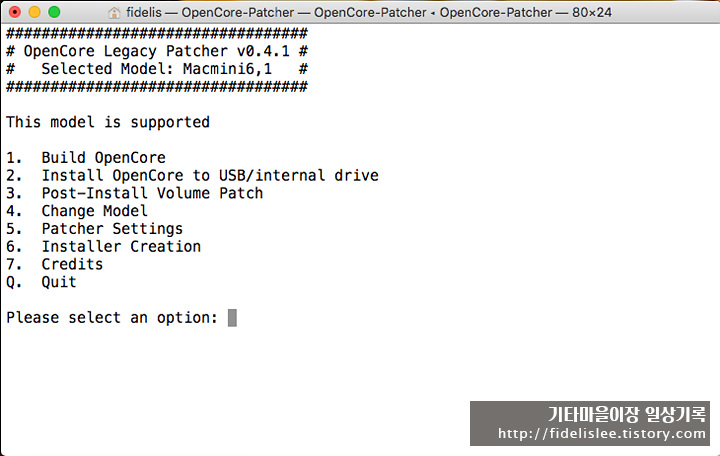Image resolution: width=720 pixels, height=456 pixels.
Task: Click 'OpenCore Legacy Patcher v0.4.1' header text
Action: click(157, 51)
